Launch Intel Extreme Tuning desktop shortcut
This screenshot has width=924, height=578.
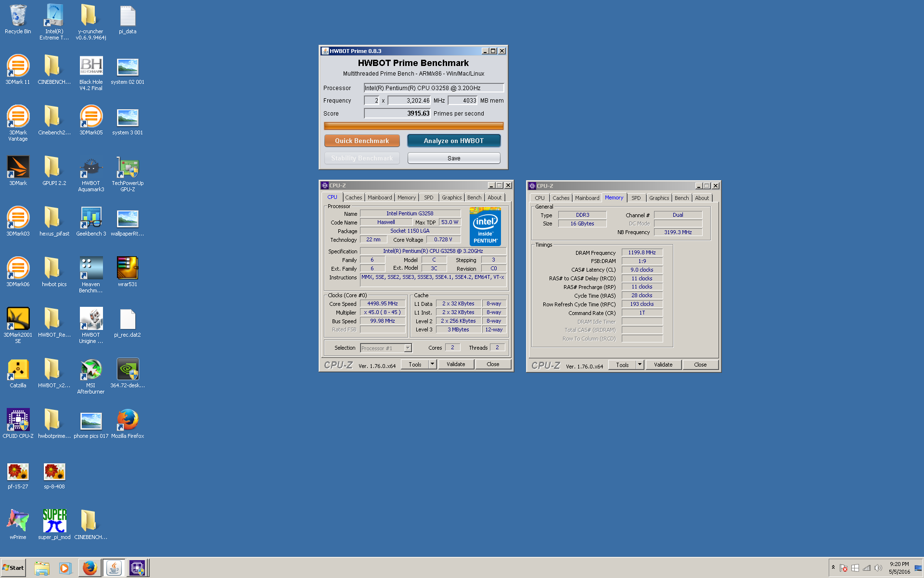click(54, 22)
